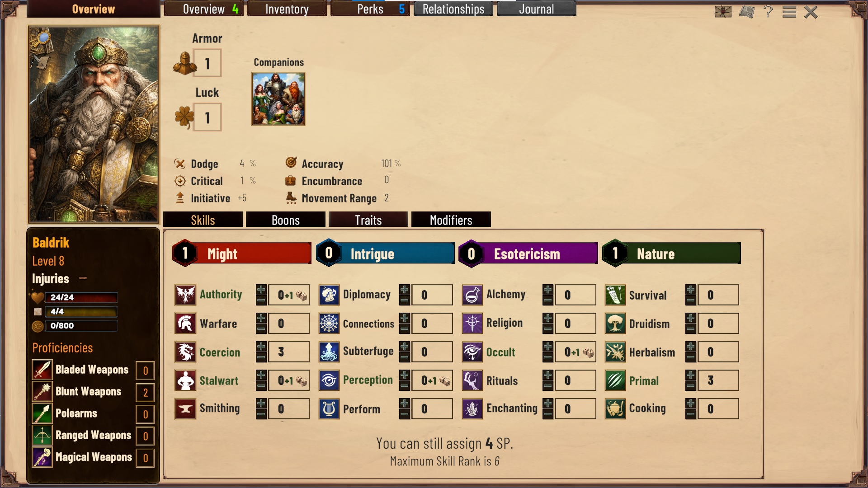The width and height of the screenshot is (868, 488).
Task: Click the Coercion skill dragon icon
Action: [x=185, y=352]
